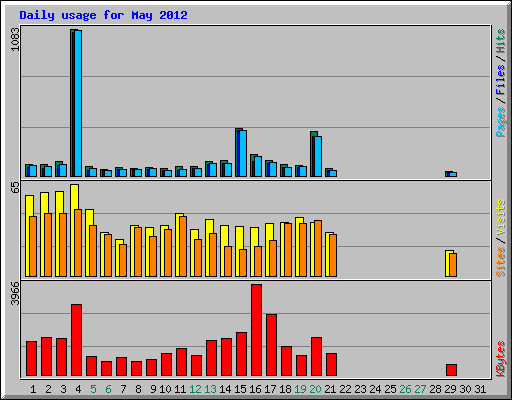Image resolution: width=512 pixels, height=400 pixels.
Task: Click the day 20 orange sites bar
Action: [x=318, y=248]
